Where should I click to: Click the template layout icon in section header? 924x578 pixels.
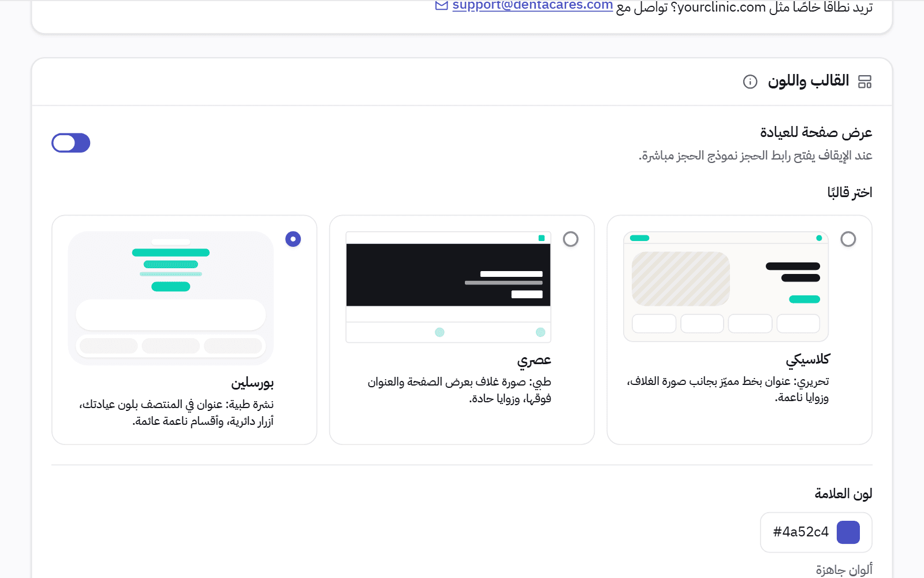(x=865, y=81)
